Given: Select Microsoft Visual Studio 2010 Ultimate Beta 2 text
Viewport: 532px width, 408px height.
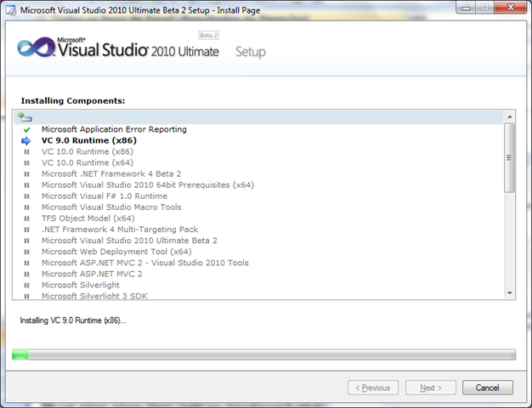Looking at the screenshot, I should [x=129, y=241].
